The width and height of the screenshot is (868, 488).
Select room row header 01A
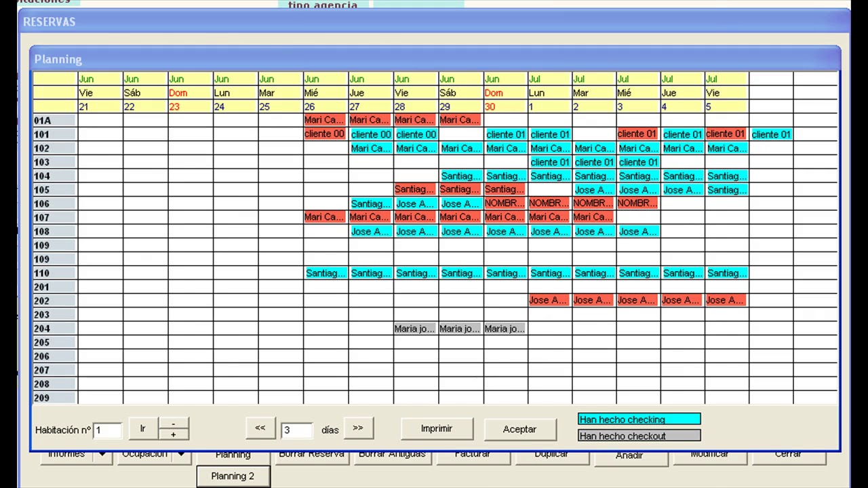(x=54, y=120)
